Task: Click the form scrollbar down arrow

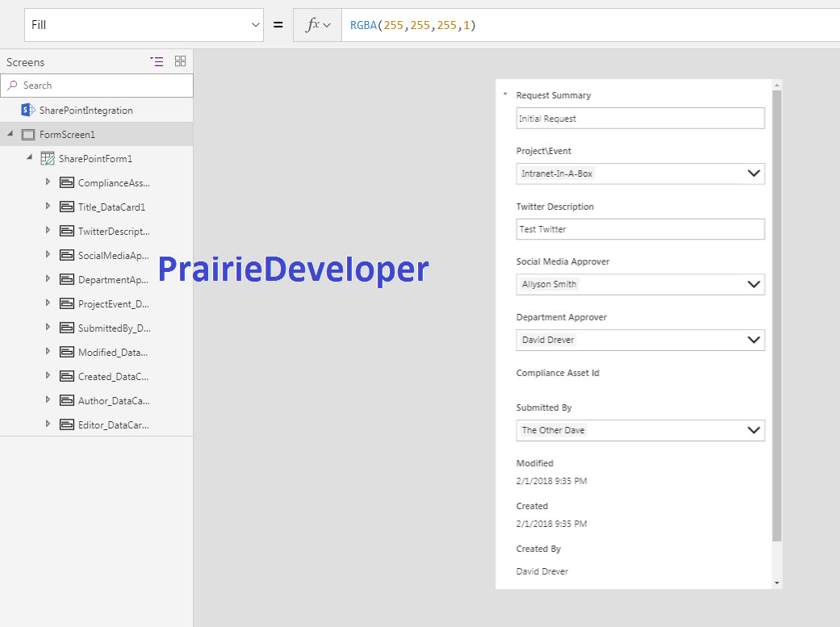Action: click(777, 583)
